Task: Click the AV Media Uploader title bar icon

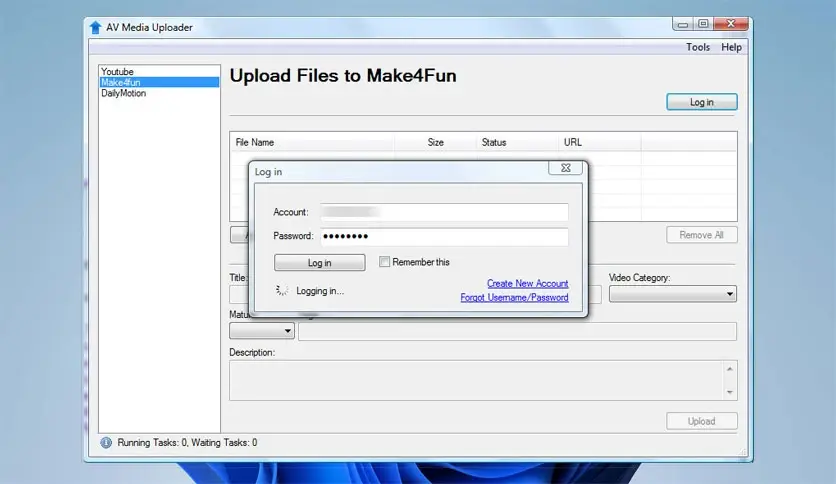Action: tap(95, 27)
